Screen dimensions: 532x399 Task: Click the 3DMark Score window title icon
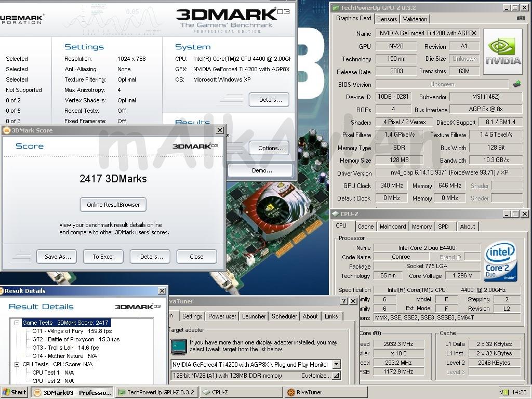pyautogui.click(x=6, y=130)
